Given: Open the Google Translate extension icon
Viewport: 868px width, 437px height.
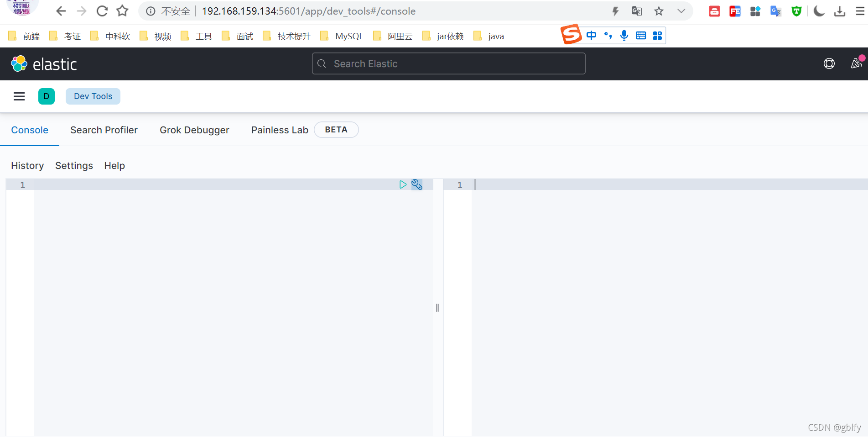Looking at the screenshot, I should (x=775, y=11).
